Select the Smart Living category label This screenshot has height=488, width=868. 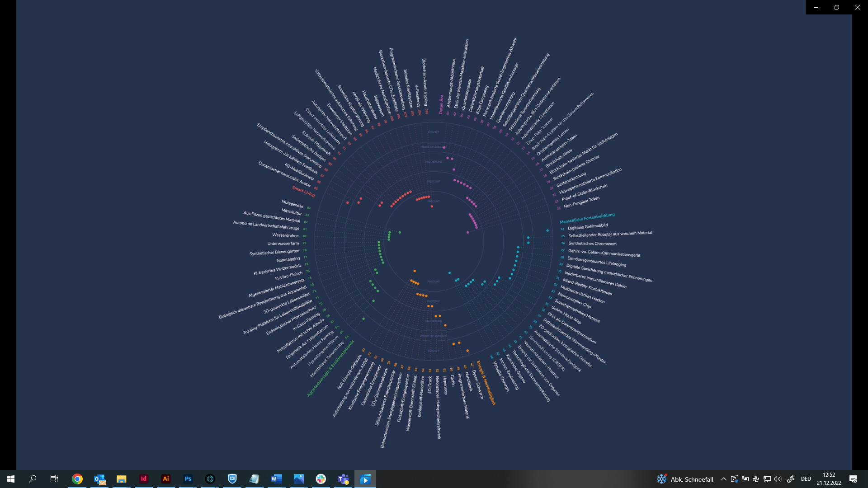coord(303,191)
